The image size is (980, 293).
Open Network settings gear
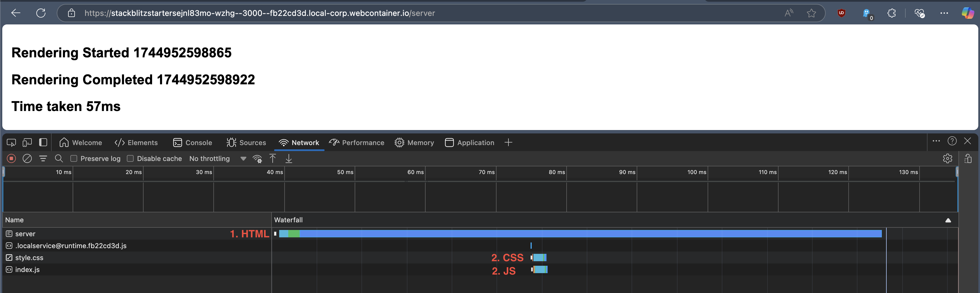coord(948,159)
